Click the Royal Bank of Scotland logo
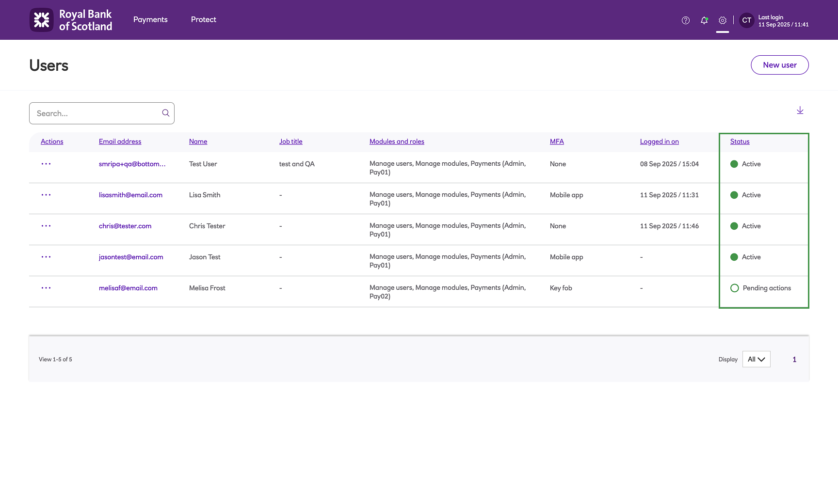The width and height of the screenshot is (838, 504). pos(71,20)
